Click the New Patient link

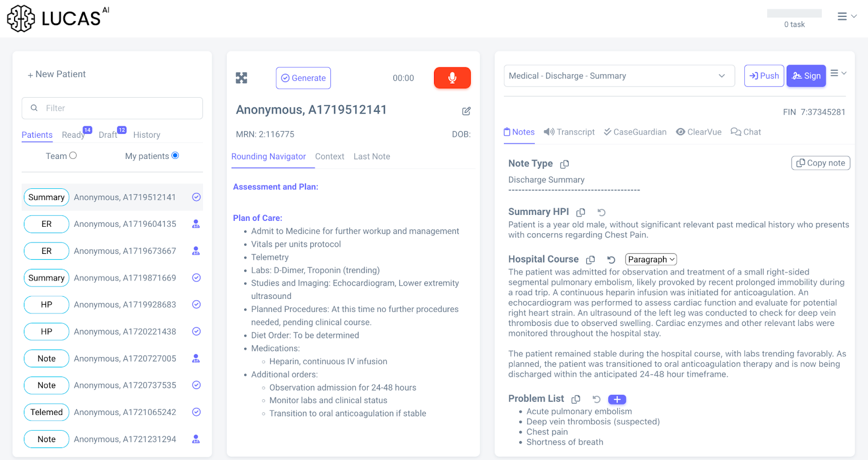56,74
